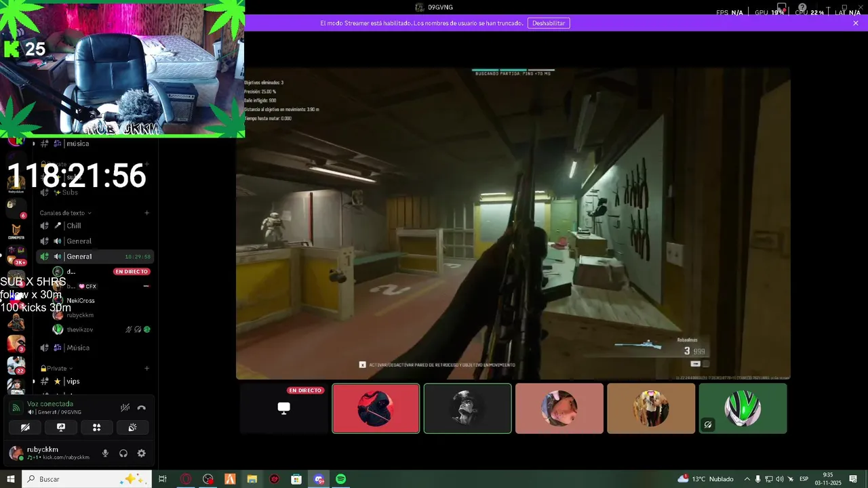
Task: Collapse the Private category
Action: (x=57, y=368)
